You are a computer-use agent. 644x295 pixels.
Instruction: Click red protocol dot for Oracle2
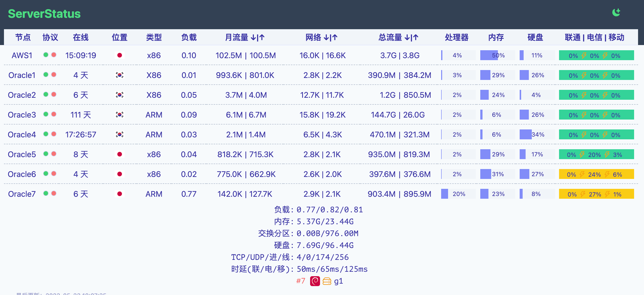click(x=54, y=95)
